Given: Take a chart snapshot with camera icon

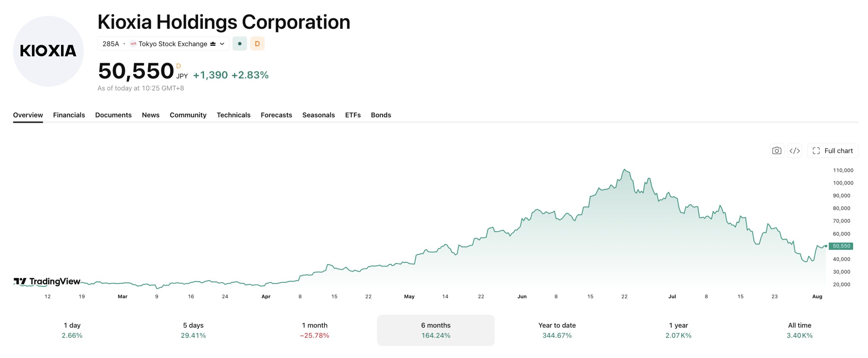Looking at the screenshot, I should (777, 151).
